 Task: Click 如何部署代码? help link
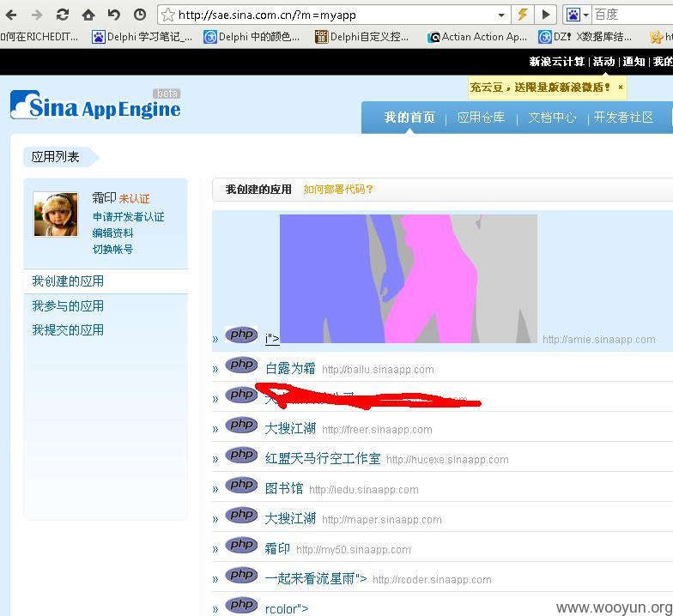pos(338,189)
